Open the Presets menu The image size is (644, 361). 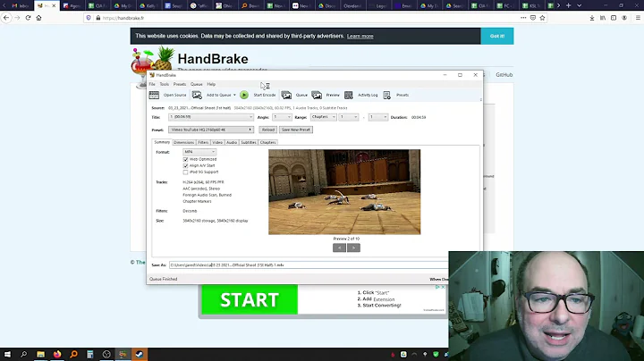180,84
